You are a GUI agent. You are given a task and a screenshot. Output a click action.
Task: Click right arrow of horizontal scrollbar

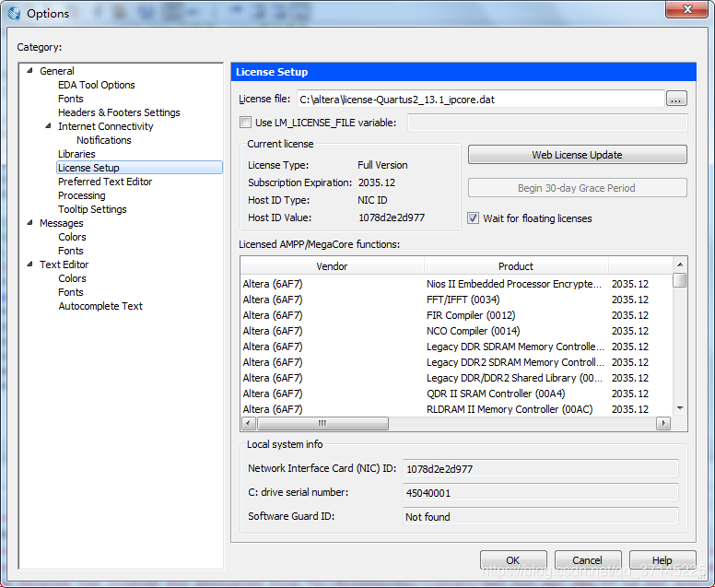[x=663, y=423]
